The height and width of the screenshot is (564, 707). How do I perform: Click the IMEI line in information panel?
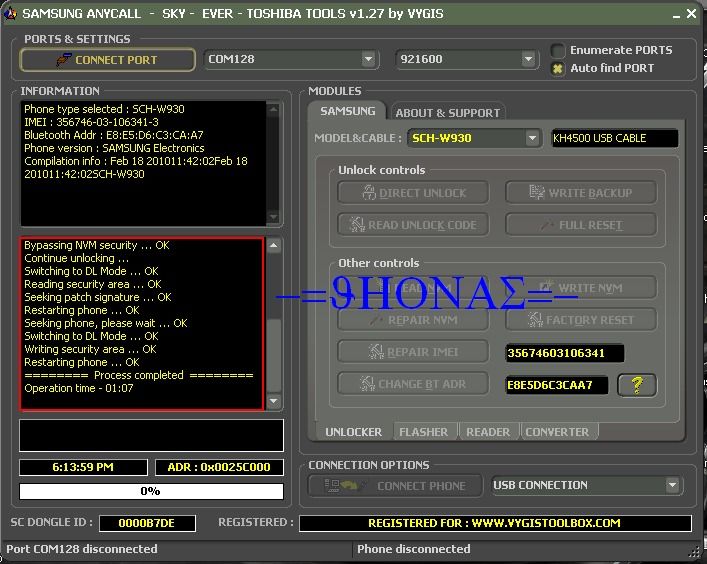pos(91,122)
